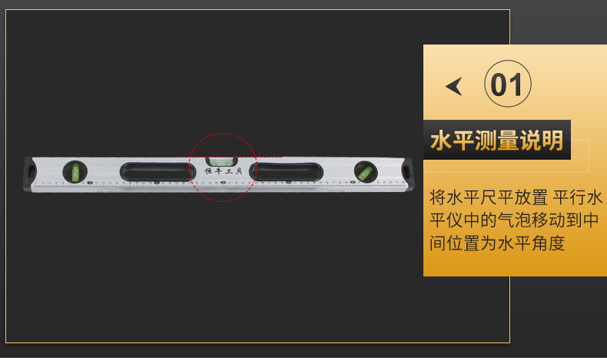
Task: Click the left black end cap
Action: [30, 174]
